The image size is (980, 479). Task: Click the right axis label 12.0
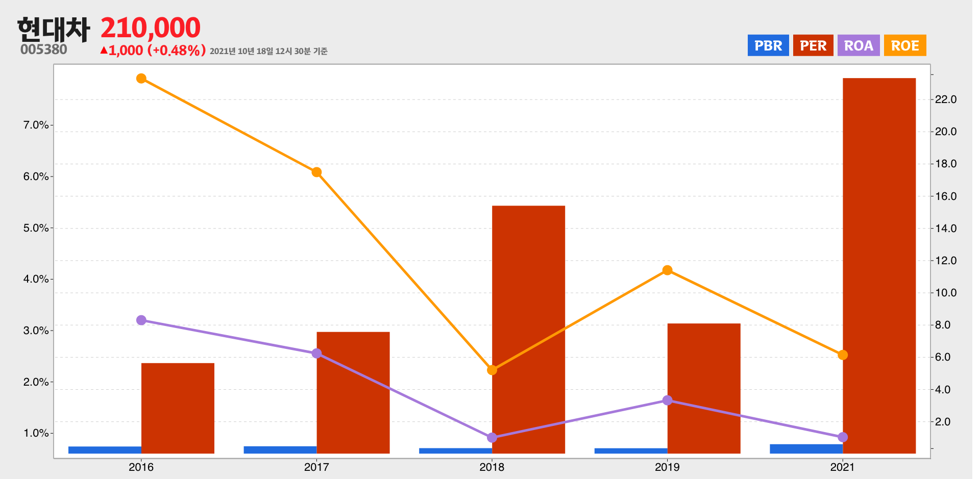(946, 261)
